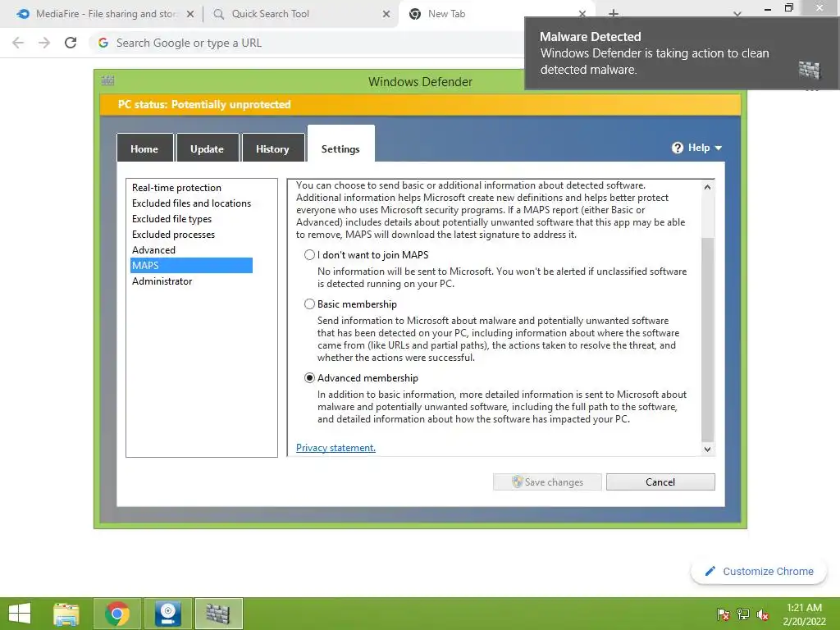
Task: Click the MAPS pane vertical scrollbar thumb
Action: click(x=708, y=340)
